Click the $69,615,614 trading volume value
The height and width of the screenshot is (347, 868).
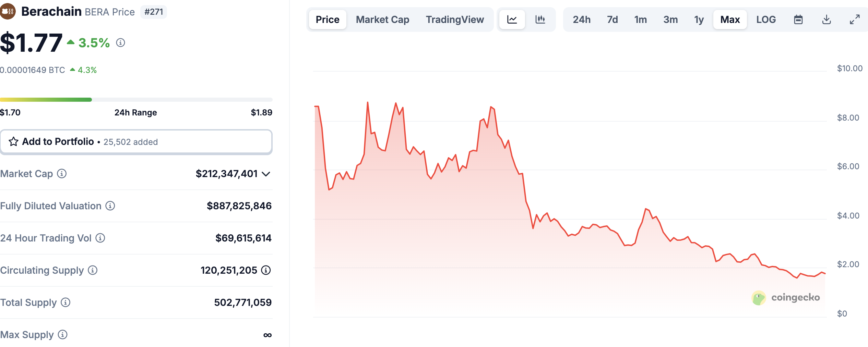coord(243,238)
